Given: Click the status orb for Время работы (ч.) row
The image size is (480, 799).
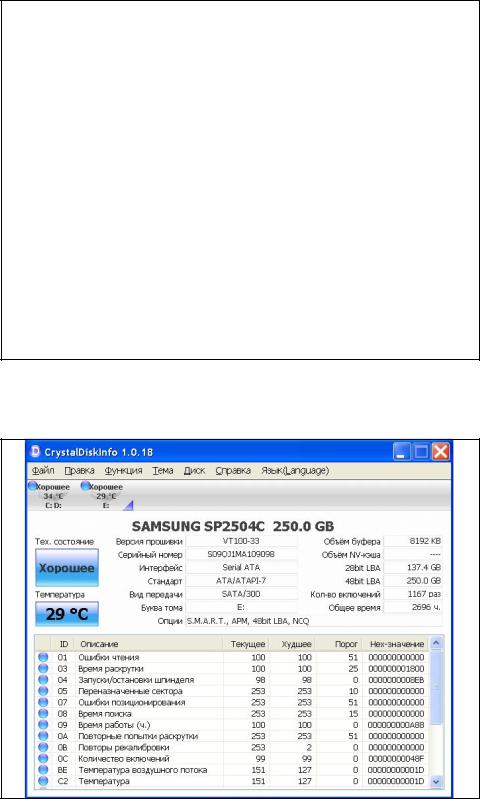Looking at the screenshot, I should point(43,725).
